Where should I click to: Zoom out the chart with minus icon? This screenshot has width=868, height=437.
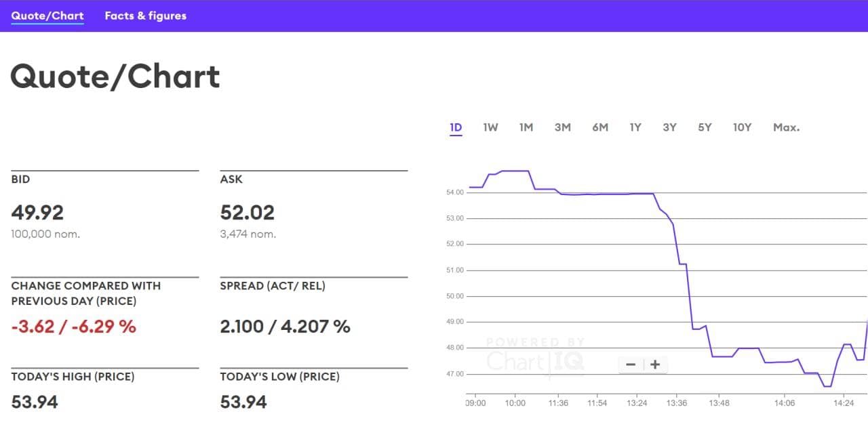631,365
